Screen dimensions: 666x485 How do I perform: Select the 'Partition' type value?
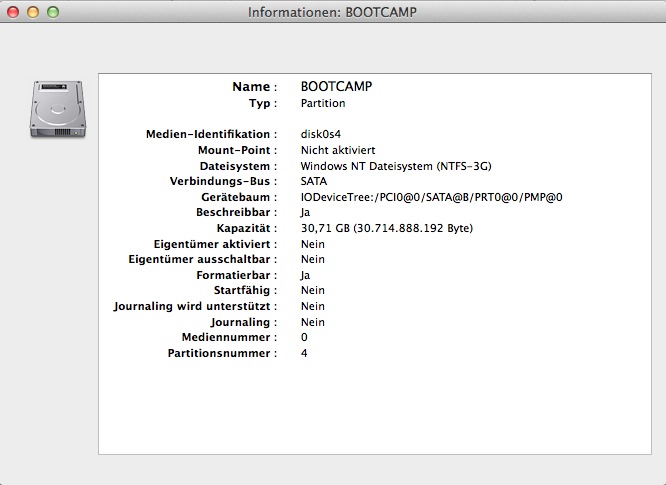click(322, 103)
